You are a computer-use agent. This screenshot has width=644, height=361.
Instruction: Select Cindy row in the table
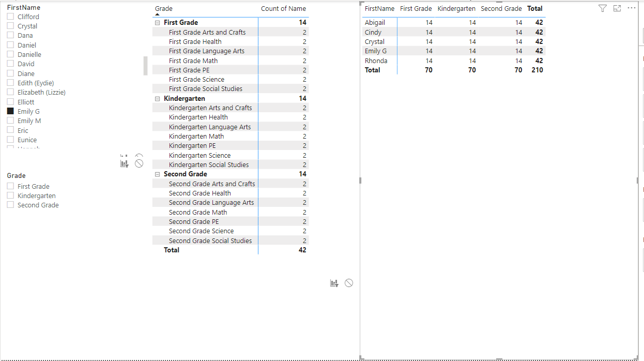click(454, 32)
